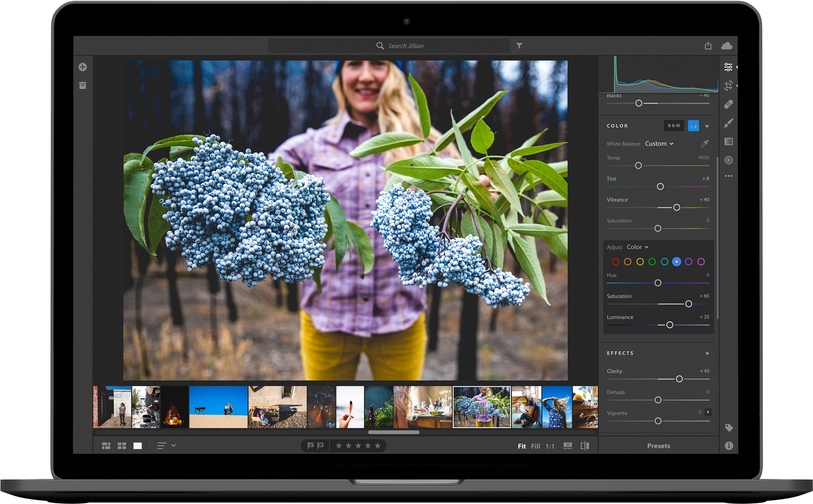Flag photo as picked
813x504 pixels.
coord(310,445)
